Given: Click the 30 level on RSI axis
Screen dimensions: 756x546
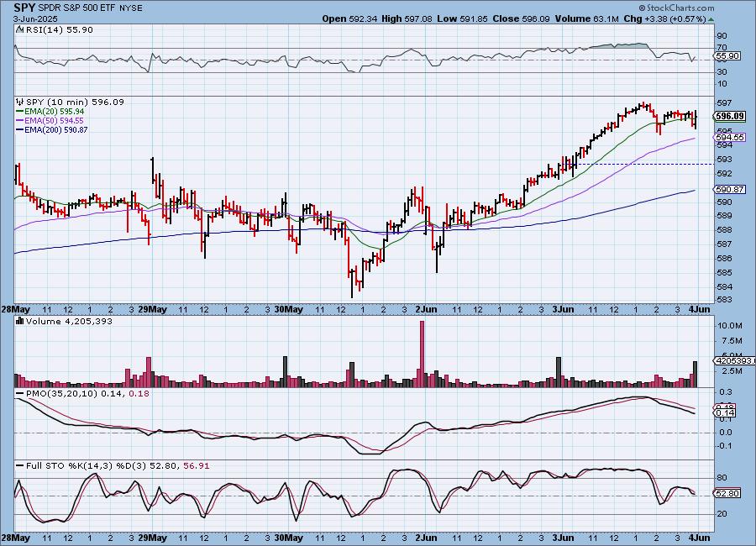Looking at the screenshot, I should (722, 72).
